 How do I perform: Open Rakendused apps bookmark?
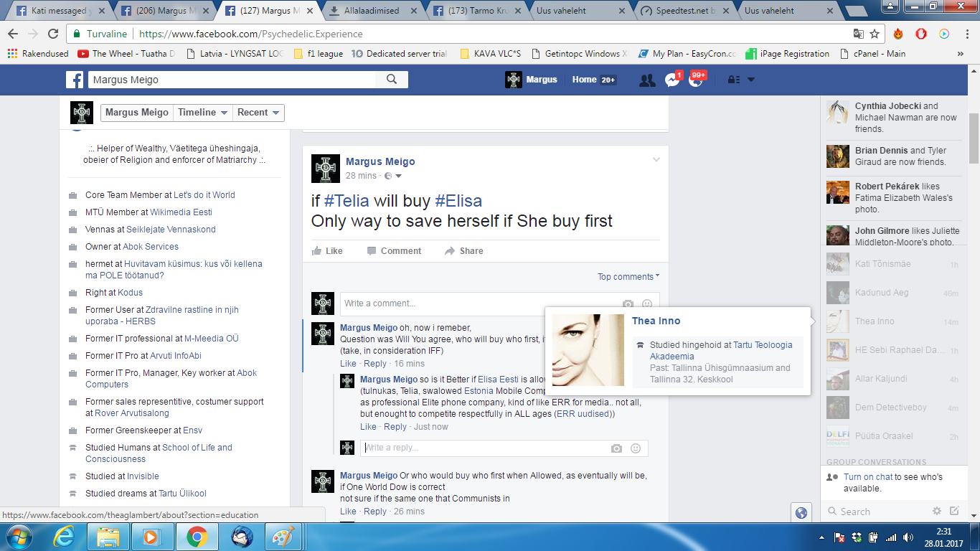click(x=38, y=54)
